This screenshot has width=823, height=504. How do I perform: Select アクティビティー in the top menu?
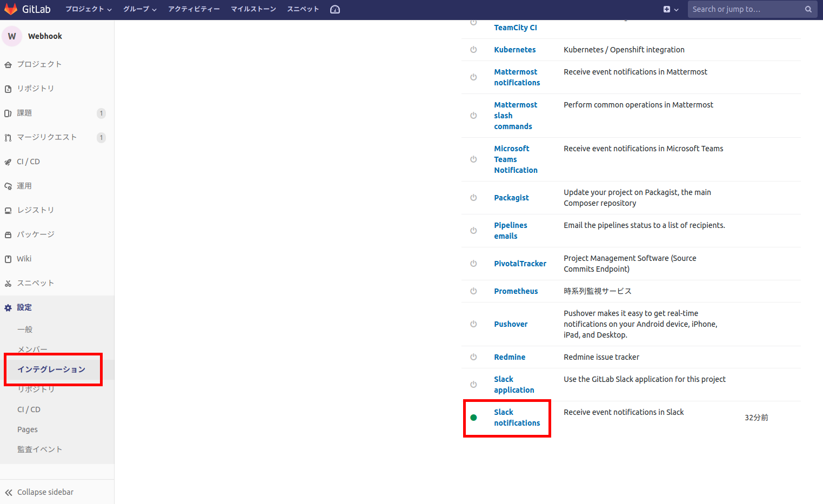[x=194, y=9]
